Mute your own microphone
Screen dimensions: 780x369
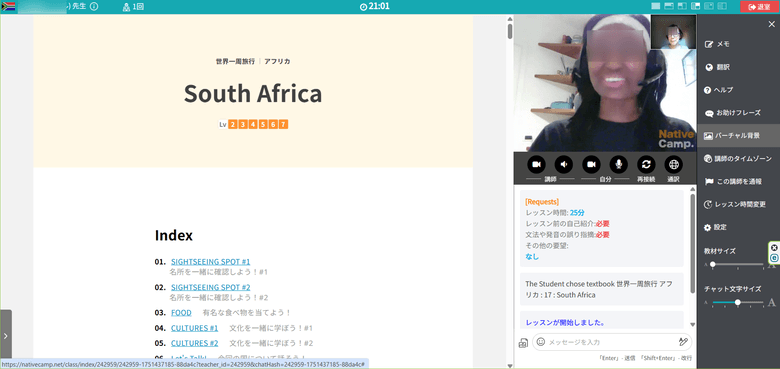[619, 164]
